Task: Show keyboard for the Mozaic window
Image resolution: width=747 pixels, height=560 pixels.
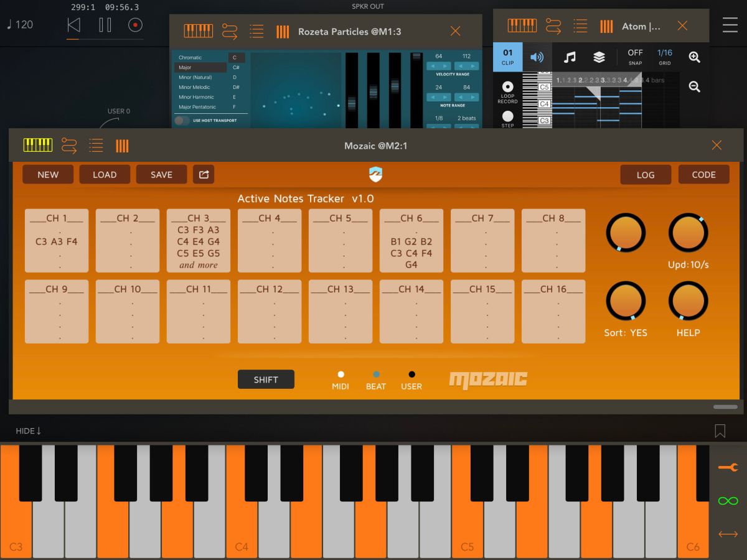Action: (x=38, y=146)
